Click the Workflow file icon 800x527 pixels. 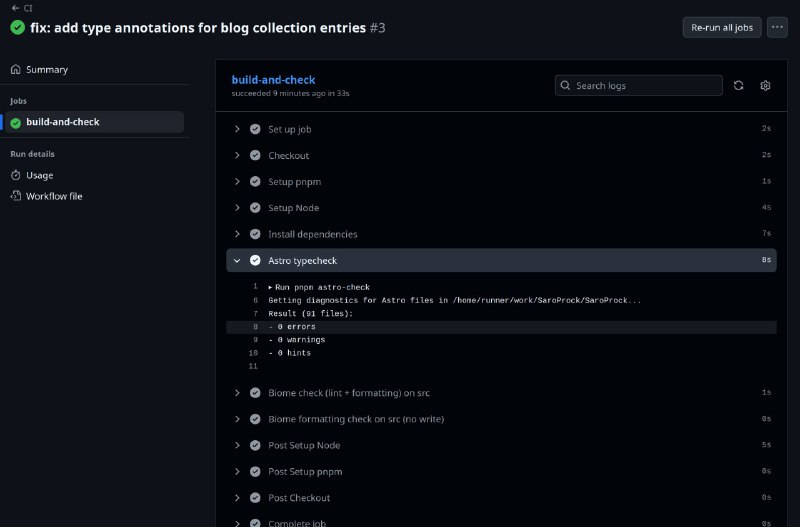16,196
